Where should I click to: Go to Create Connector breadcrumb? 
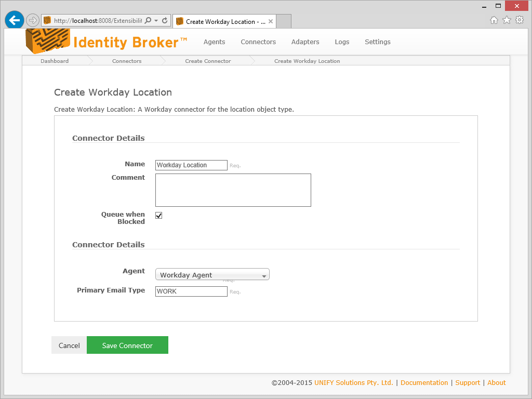[x=208, y=61]
